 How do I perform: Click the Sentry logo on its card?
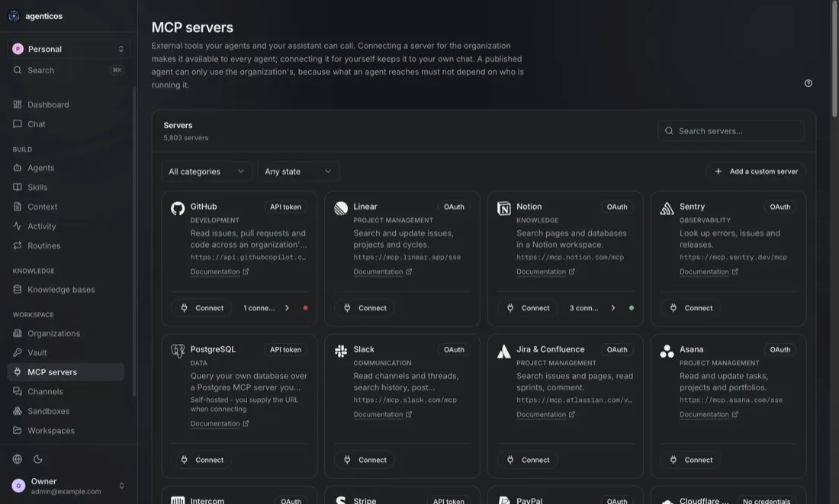[667, 208]
